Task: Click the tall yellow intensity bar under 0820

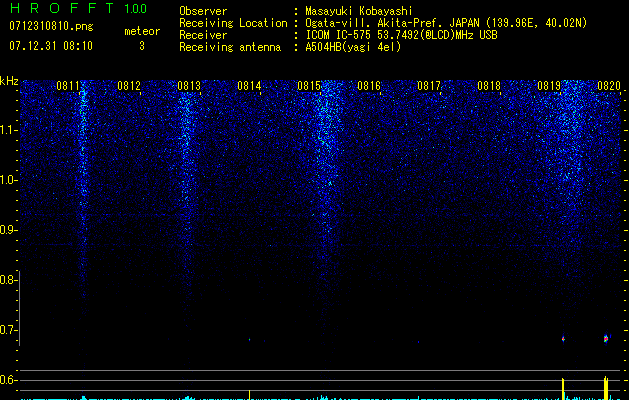Action: pos(606,388)
